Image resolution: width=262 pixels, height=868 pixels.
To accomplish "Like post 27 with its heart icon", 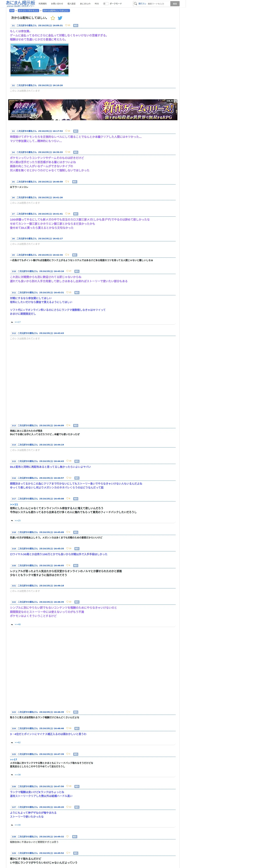I will 67,807.
